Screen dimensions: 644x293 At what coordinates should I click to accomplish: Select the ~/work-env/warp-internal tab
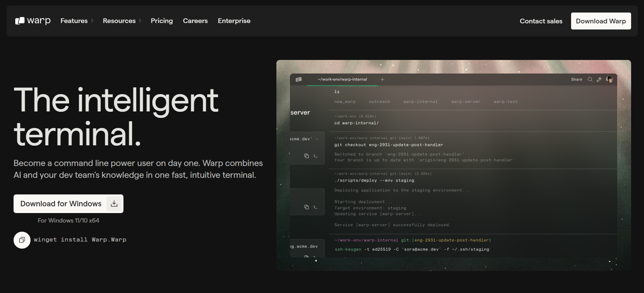pyautogui.click(x=342, y=79)
